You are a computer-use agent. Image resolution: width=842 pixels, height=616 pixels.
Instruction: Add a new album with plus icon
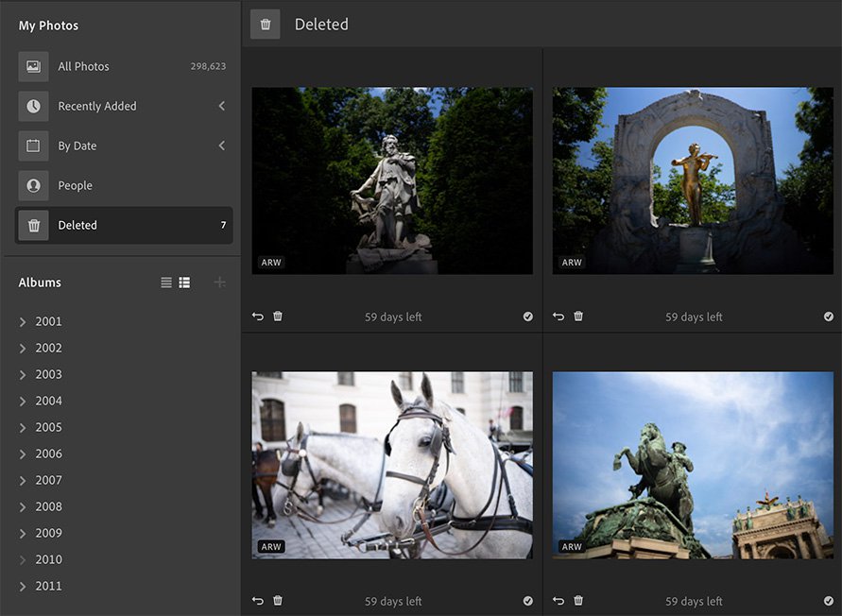[220, 282]
